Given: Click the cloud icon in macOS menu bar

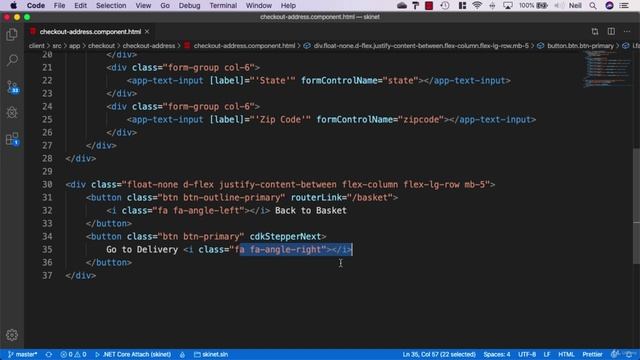Looking at the screenshot, I should tap(402, 5).
